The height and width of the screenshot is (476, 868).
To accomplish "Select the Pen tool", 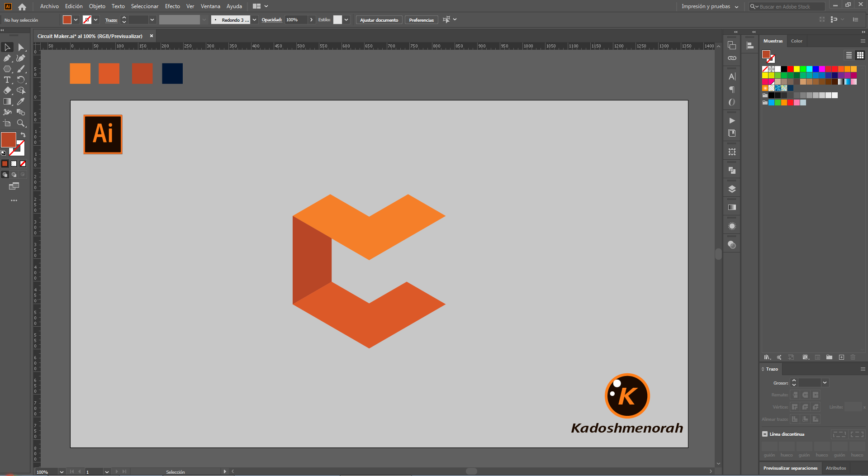I will (x=7, y=58).
